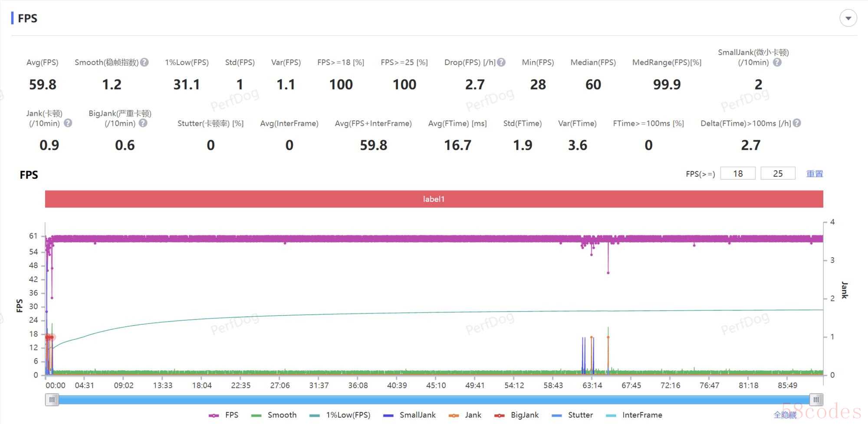Toggle the FPS series in chart legend

(224, 415)
